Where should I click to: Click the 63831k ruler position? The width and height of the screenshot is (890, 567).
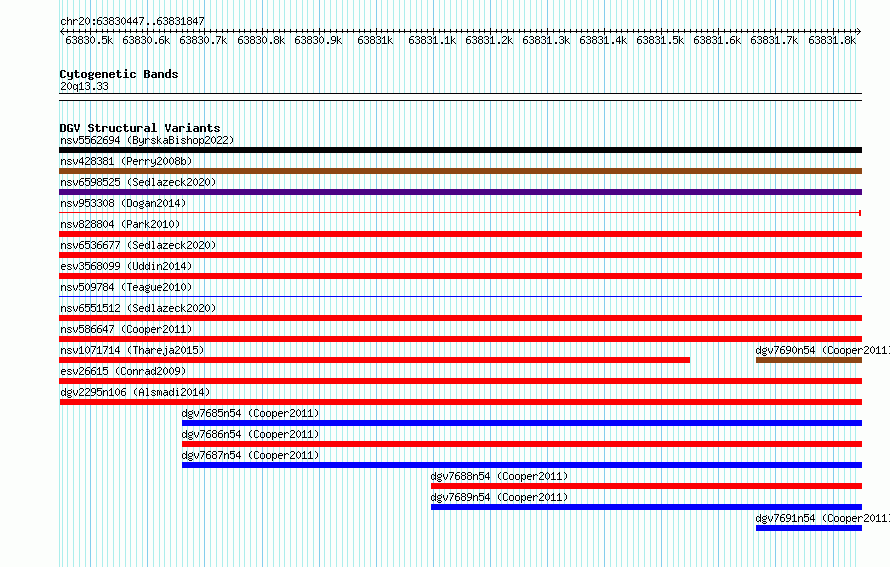pyautogui.click(x=375, y=40)
